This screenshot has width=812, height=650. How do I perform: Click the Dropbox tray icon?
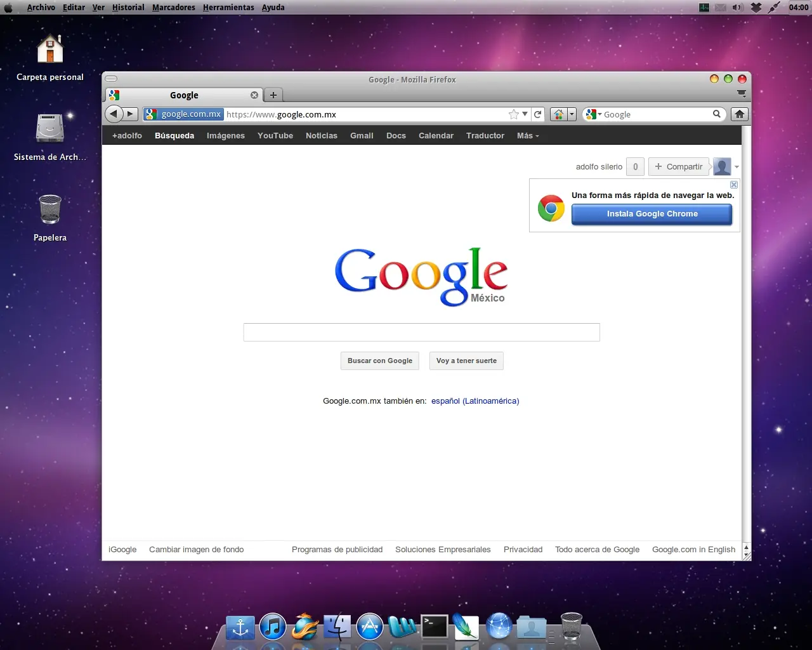point(756,8)
